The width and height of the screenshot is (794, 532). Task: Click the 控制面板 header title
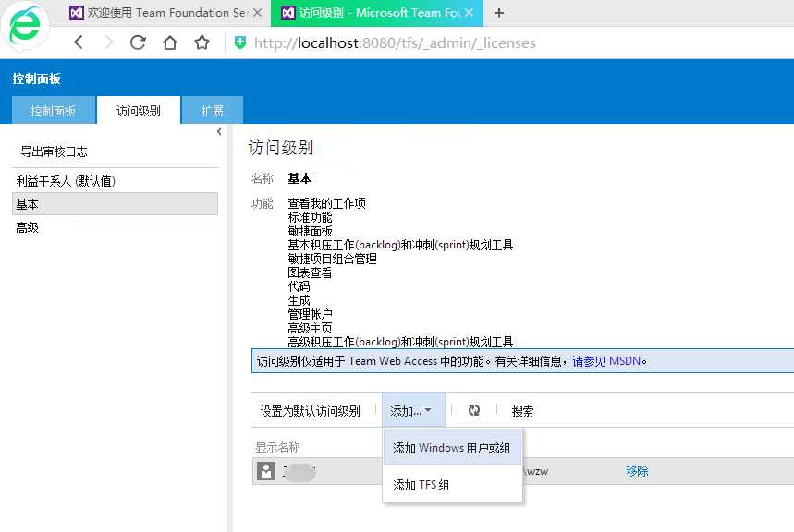point(36,79)
